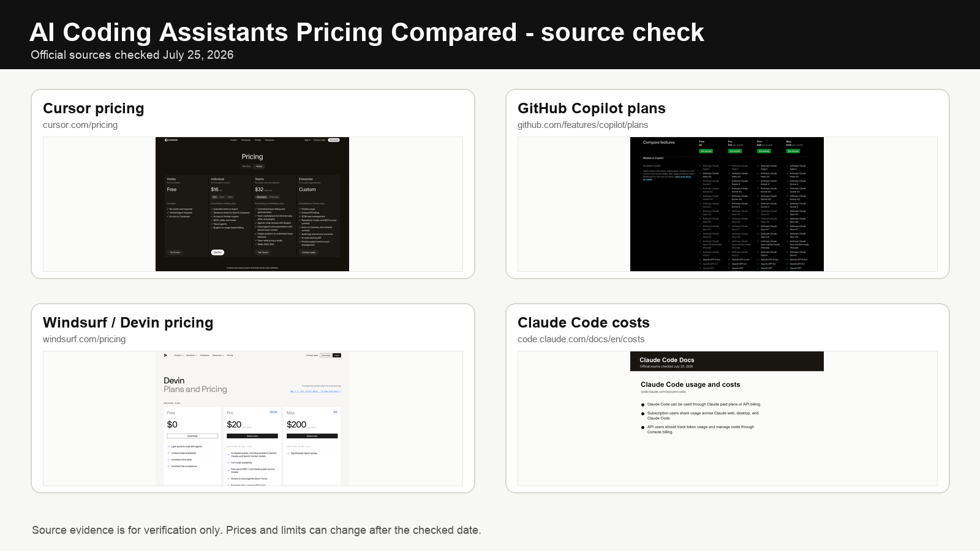Click the '$32' Teams price in Cursor thumbnail
Image resolution: width=980 pixels, height=551 pixels.
(259, 189)
